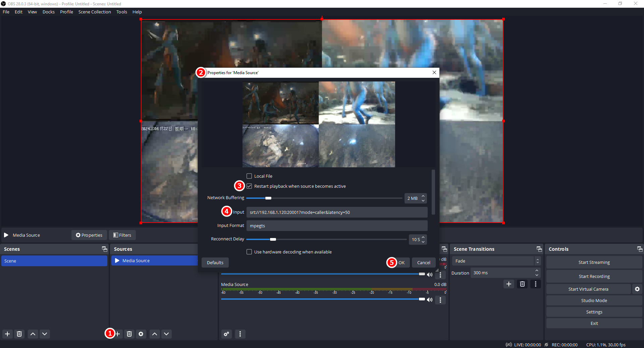The height and width of the screenshot is (348, 644).
Task: Open the Help menu
Action: tap(137, 12)
